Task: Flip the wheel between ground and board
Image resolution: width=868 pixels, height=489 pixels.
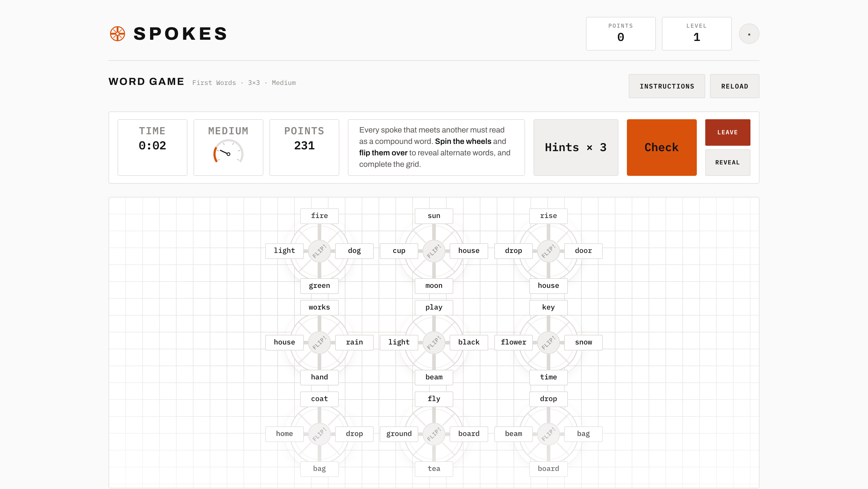Action: [x=434, y=434]
